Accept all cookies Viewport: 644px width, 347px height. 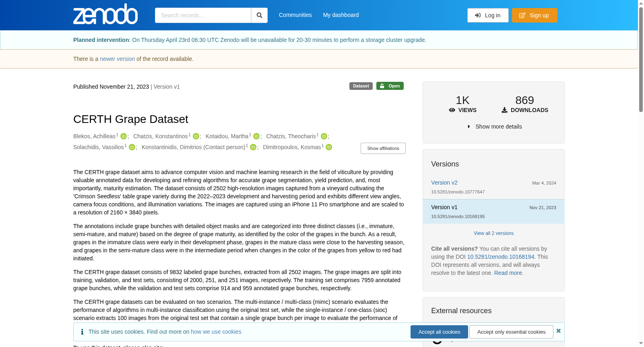pos(439,332)
